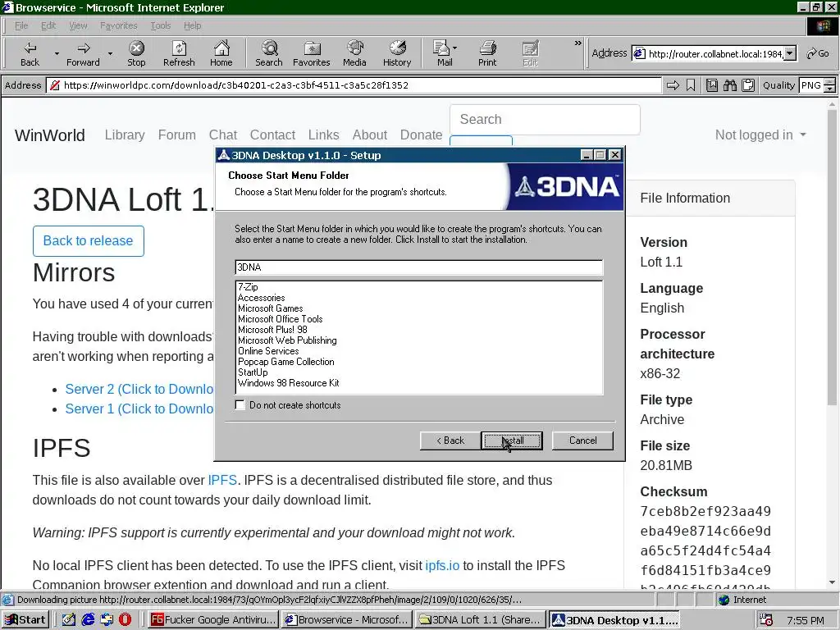The image size is (840, 630).
Task: Go to the Forum nav link
Action: pos(177,135)
